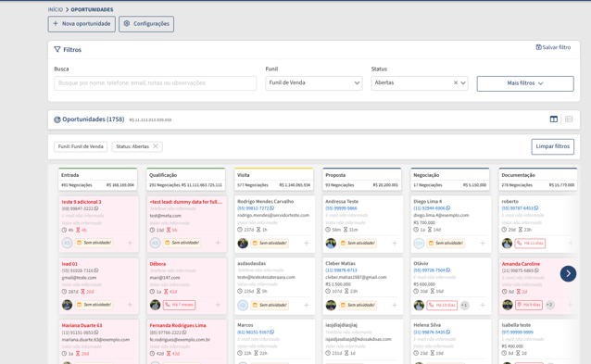Image resolution: width=591 pixels, height=364 pixels.
Task: Click Nova oportunidade button
Action: tap(82, 24)
